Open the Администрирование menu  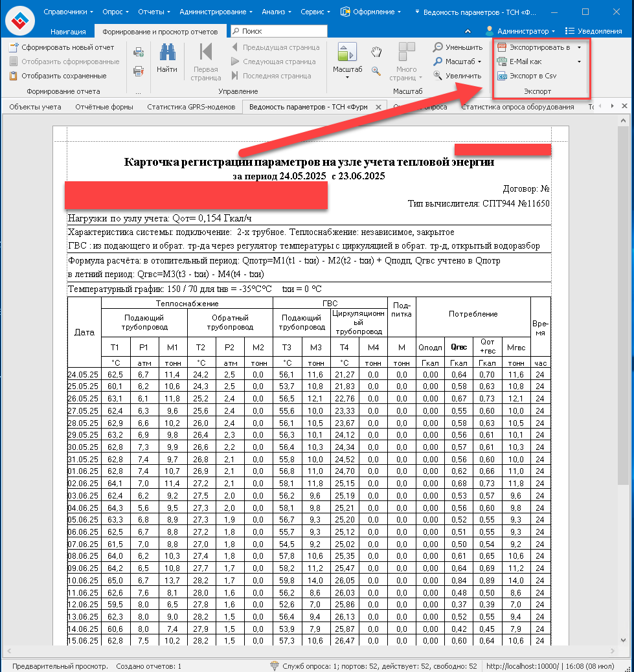(216, 12)
